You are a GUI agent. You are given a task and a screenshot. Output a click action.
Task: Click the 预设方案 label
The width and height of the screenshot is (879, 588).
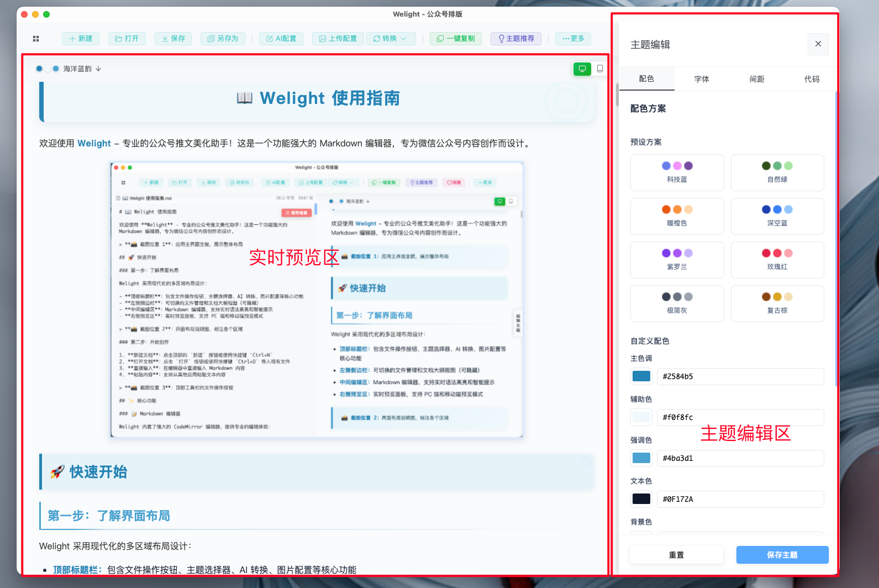click(x=646, y=142)
